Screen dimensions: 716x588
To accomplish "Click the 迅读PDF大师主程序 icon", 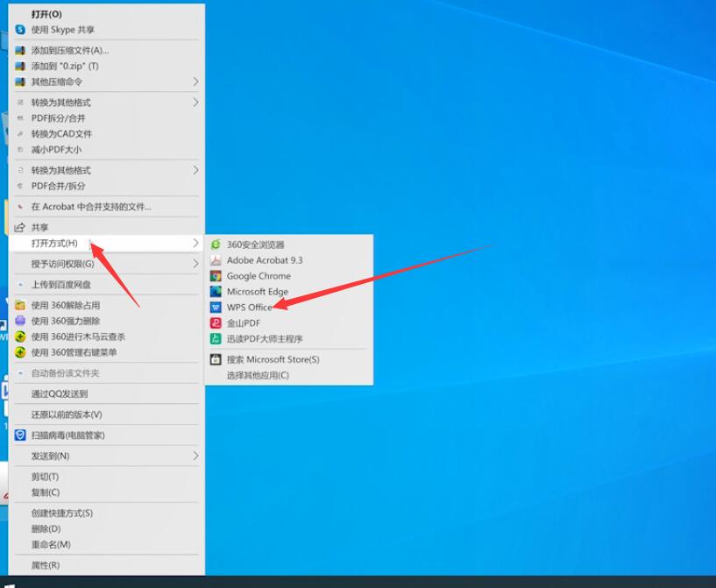I will (x=216, y=339).
